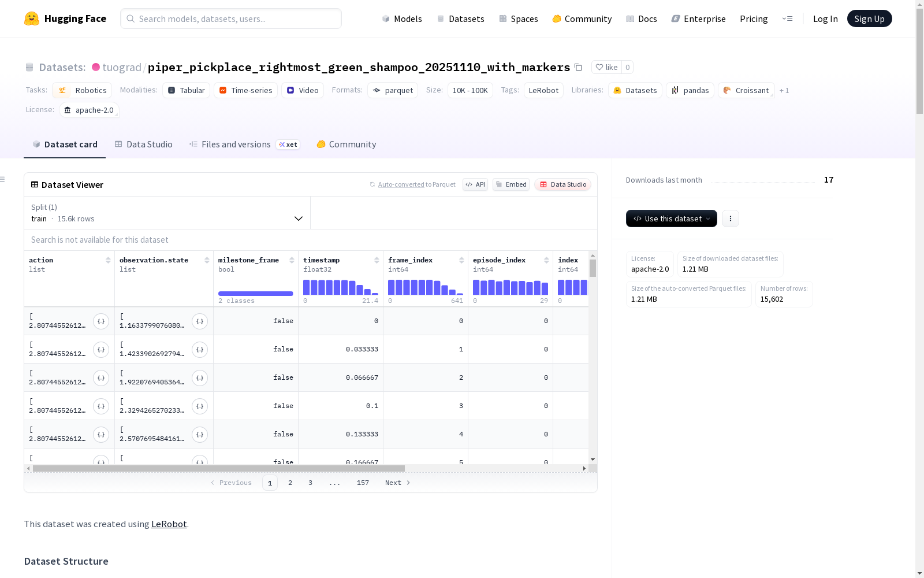Like this dataset
Image resolution: width=924 pixels, height=578 pixels.
click(606, 67)
